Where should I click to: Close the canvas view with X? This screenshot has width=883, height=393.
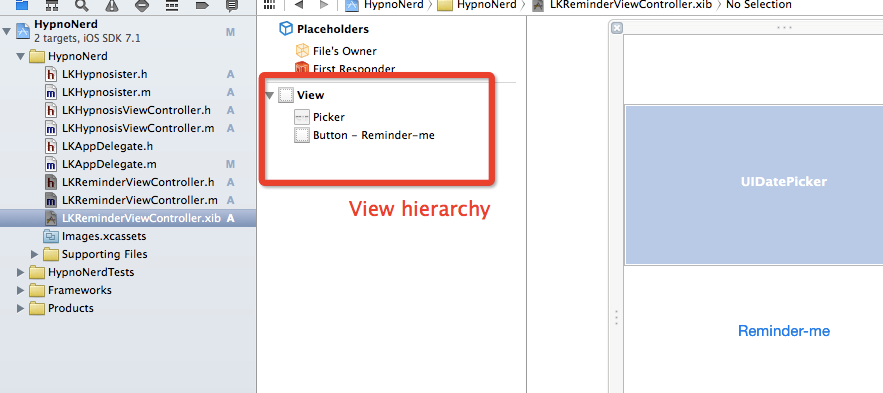617,28
